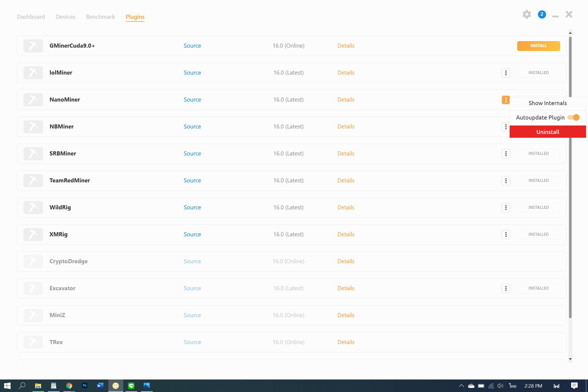Switch to the Benchmark tab
The image size is (588, 392).
tap(100, 17)
